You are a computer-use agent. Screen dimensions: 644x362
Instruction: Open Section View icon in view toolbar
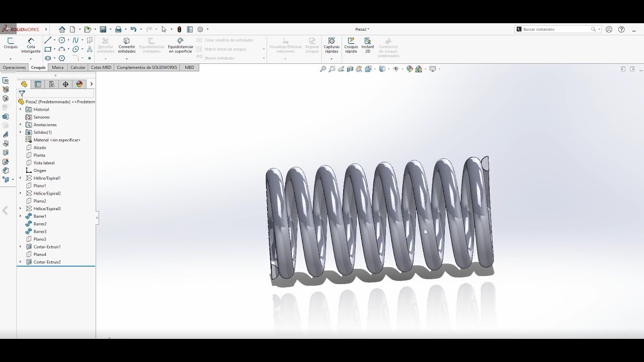(x=350, y=69)
